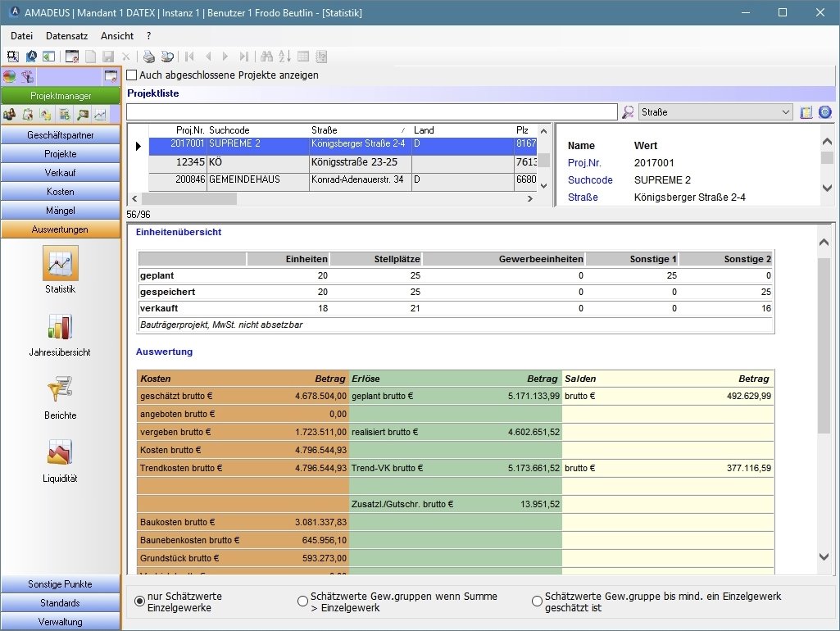
Task: Click the Verkauf sidebar button
Action: [x=61, y=173]
